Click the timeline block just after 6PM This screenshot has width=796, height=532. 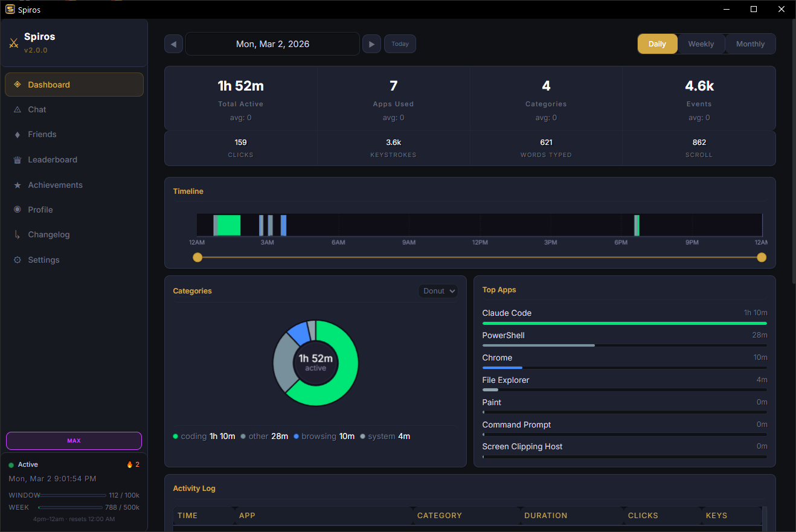[637, 225]
